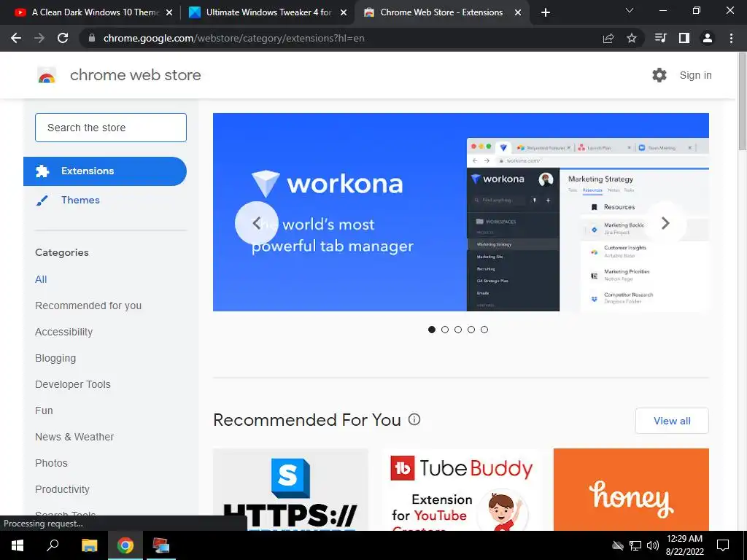The width and height of the screenshot is (747, 560).
Task: Open info icon beside Recommended For You
Action: pos(414,419)
